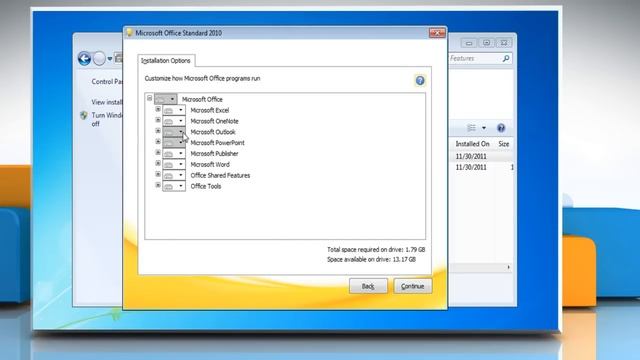Open install dropdown for Office Tools

coord(174,186)
